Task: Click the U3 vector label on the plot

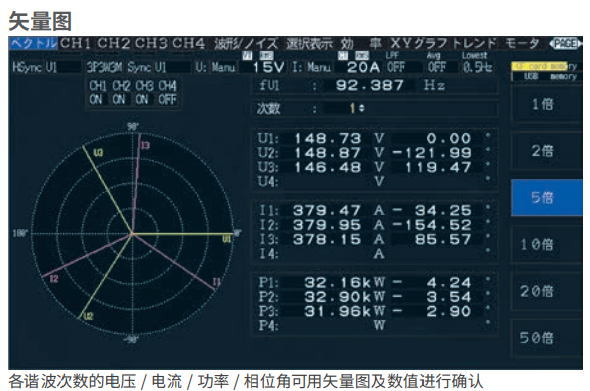Action: (98, 152)
